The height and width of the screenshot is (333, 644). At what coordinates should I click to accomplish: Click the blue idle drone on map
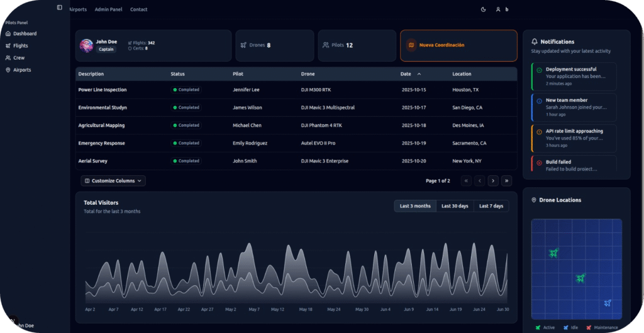[x=608, y=303]
